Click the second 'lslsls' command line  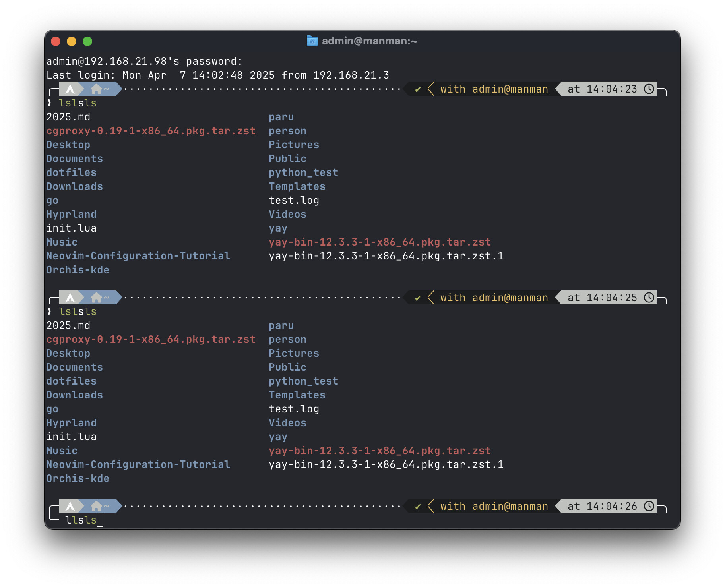pos(78,311)
